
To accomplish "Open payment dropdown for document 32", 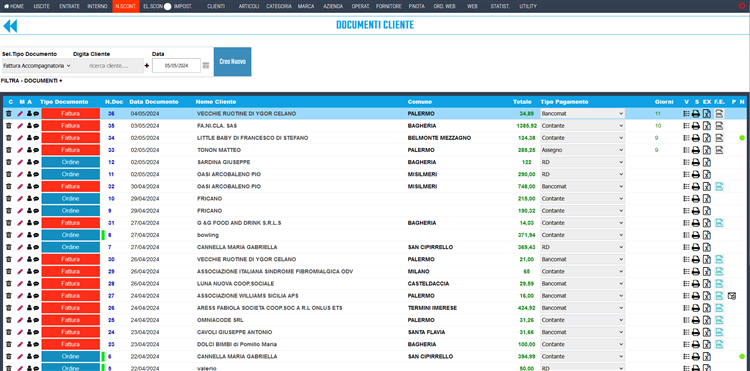I will point(582,186).
